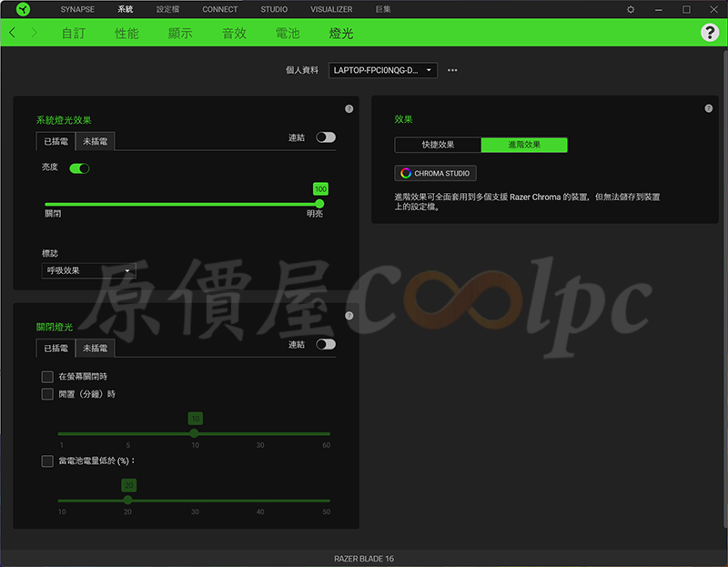This screenshot has height=567, width=728.
Task: Click the Chroma Studio color ring icon
Action: coord(406,173)
